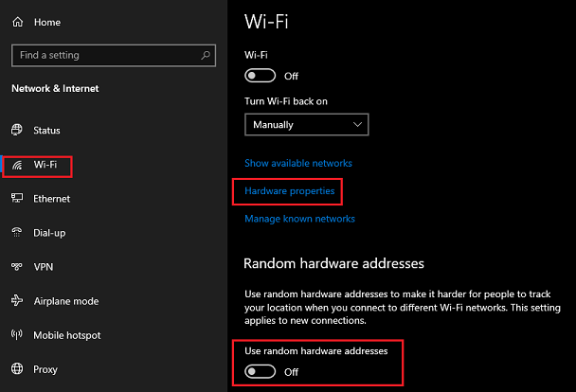Enable Use random hardware addresses toggle
The width and height of the screenshot is (576, 392).
pyautogui.click(x=261, y=371)
